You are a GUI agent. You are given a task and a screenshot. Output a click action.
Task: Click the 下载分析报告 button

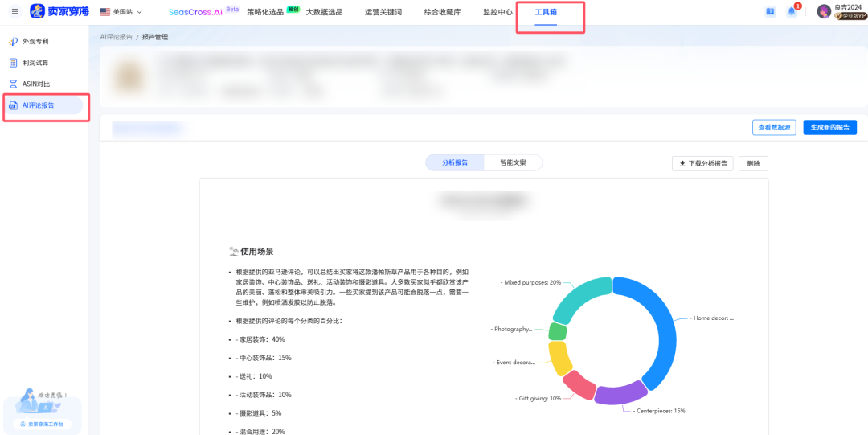[x=702, y=163]
